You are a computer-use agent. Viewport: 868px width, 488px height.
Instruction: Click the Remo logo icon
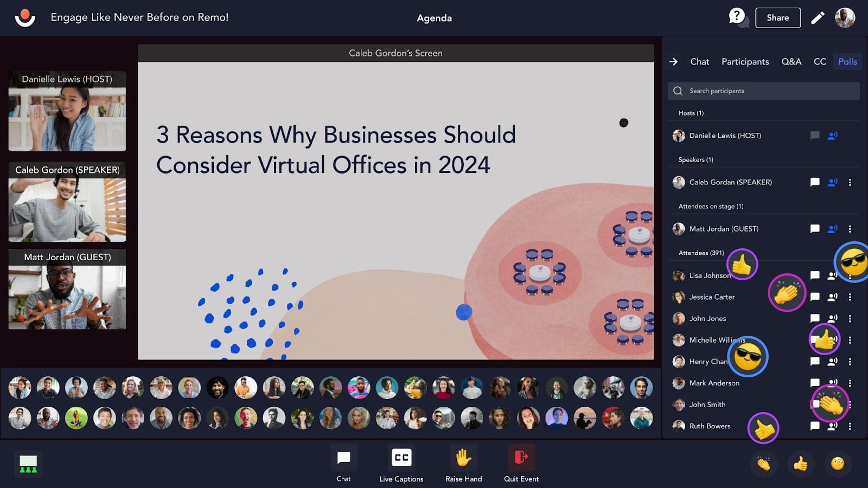coord(25,17)
